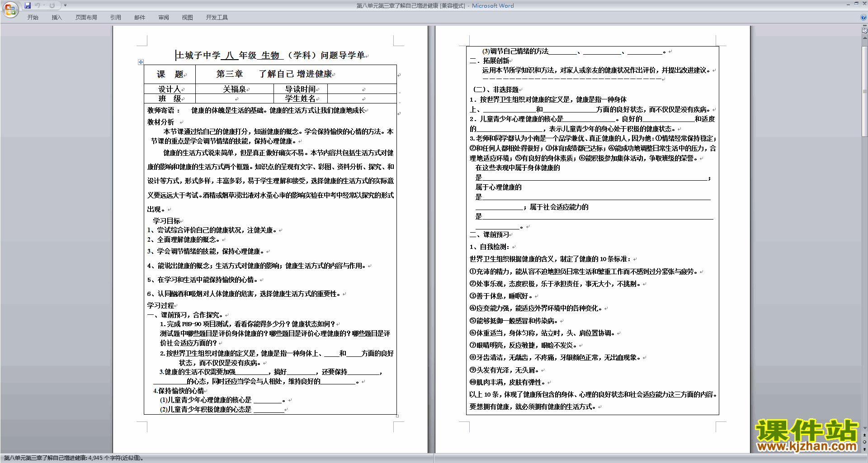Click the 教材分析 heading
868x463 pixels.
click(x=160, y=122)
